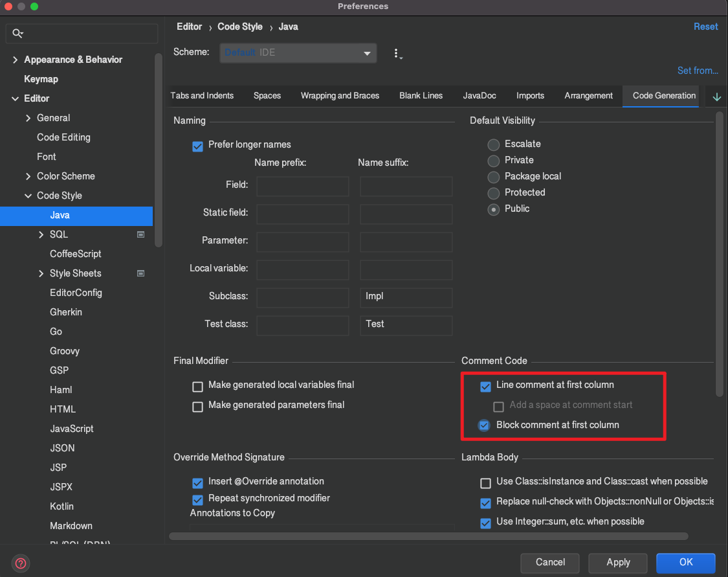Open the Blank Lines tab

[x=421, y=96]
